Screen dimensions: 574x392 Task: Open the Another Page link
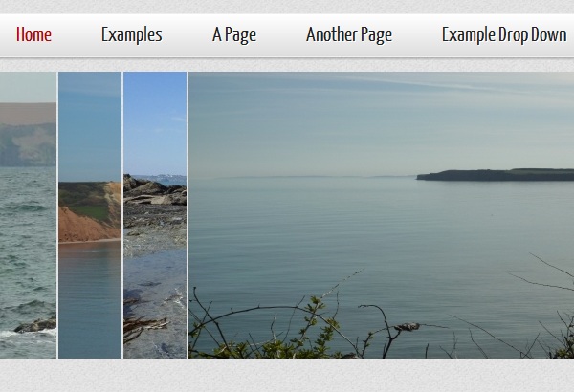[349, 35]
